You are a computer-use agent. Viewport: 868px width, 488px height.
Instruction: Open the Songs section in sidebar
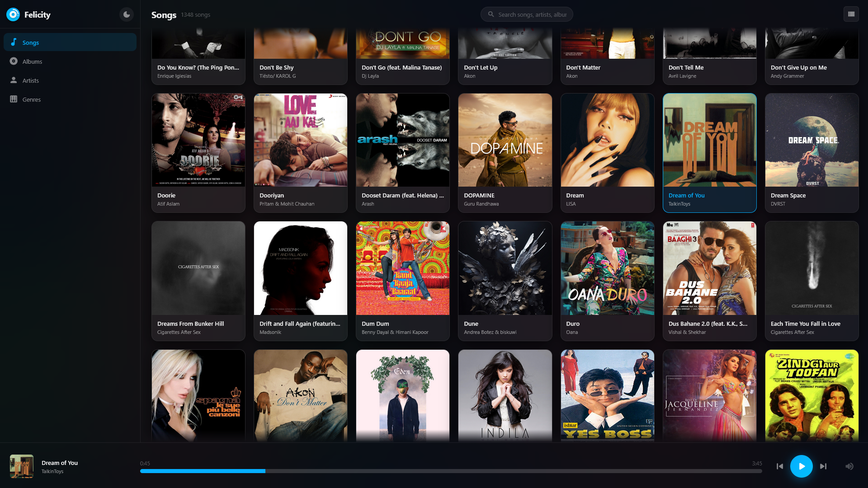pos(70,42)
